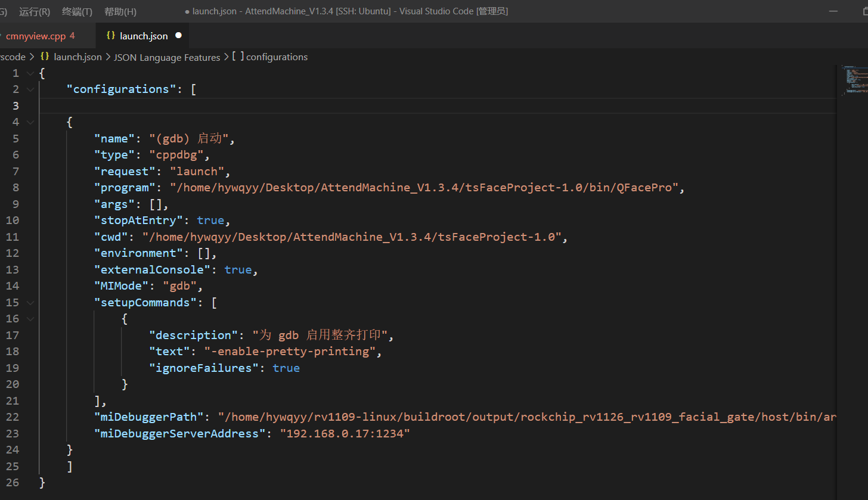
Task: Collapse the fold at line 16
Action: [30, 319]
